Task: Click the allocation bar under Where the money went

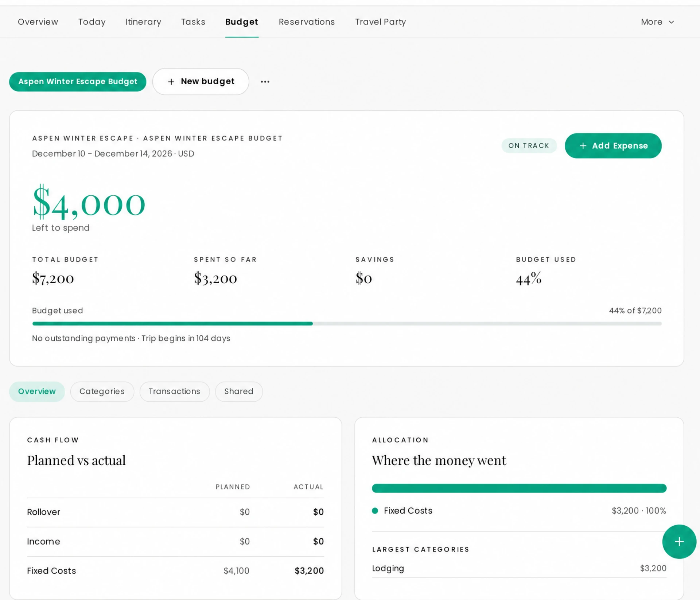Action: coord(519,488)
